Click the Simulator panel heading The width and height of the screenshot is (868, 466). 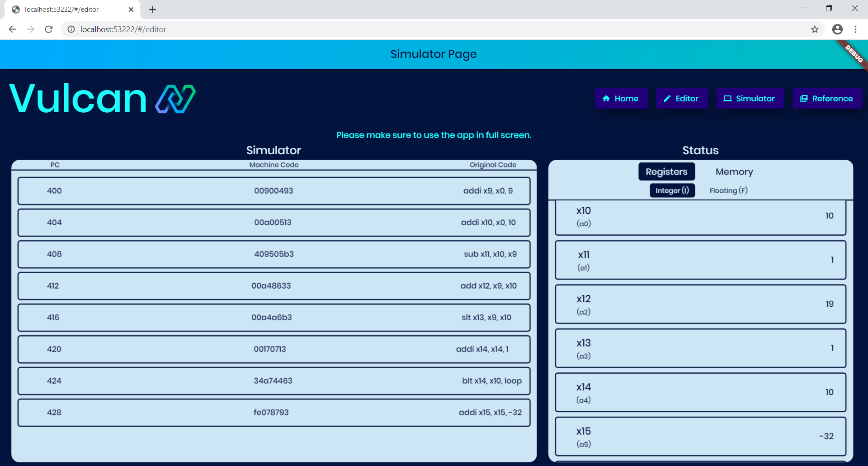pyautogui.click(x=274, y=151)
